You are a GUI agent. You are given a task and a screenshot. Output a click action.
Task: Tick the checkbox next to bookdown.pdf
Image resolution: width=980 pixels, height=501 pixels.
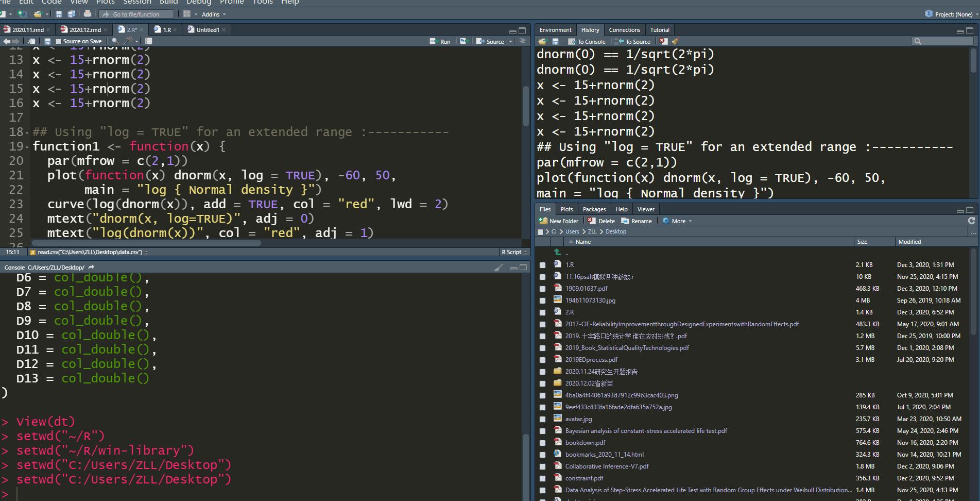(x=542, y=443)
